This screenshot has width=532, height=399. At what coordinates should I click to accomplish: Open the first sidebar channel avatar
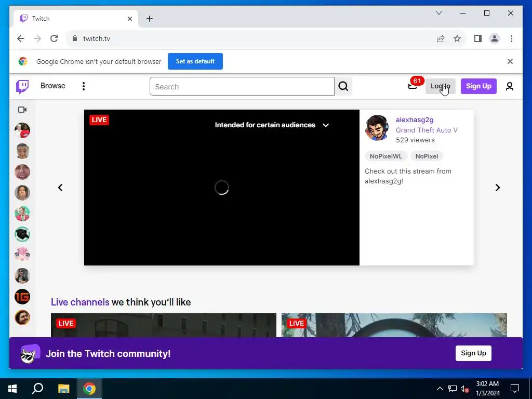click(x=22, y=130)
